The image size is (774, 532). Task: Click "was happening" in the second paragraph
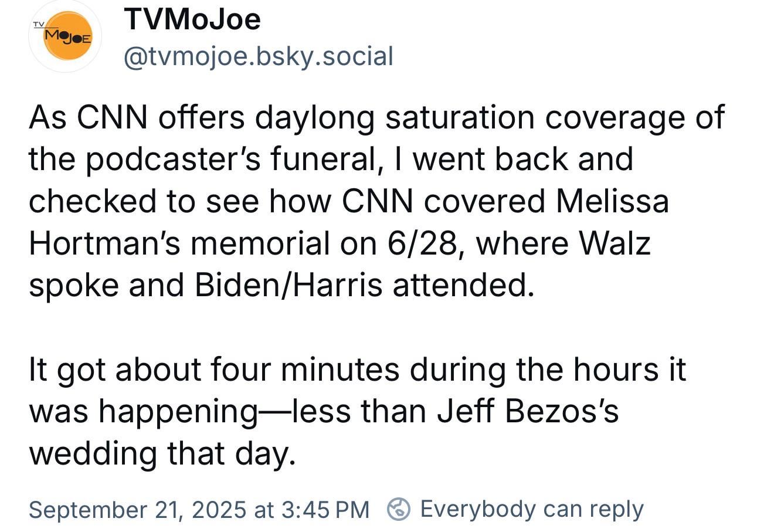(x=143, y=412)
